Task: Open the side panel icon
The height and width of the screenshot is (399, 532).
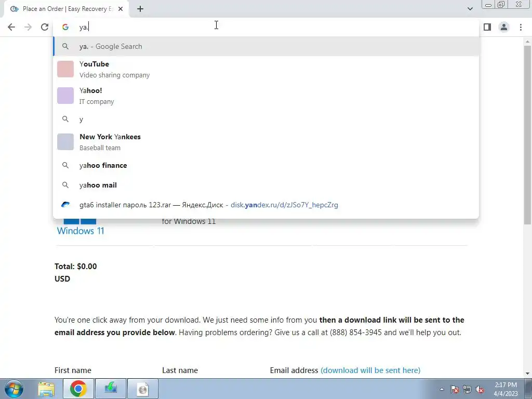Action: coord(487,27)
